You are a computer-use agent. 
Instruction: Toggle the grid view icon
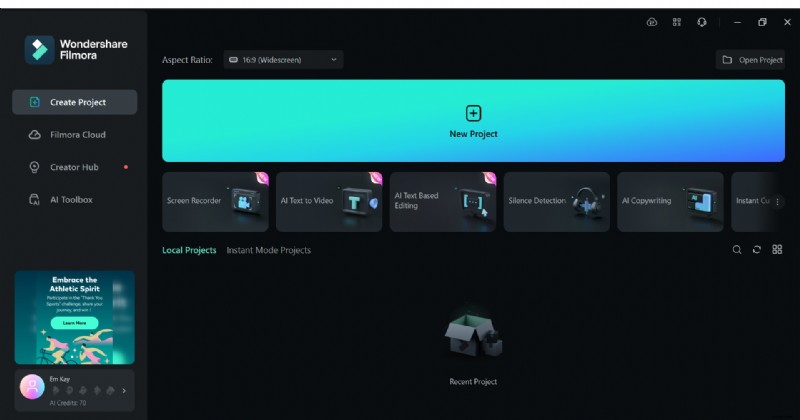[x=777, y=249]
